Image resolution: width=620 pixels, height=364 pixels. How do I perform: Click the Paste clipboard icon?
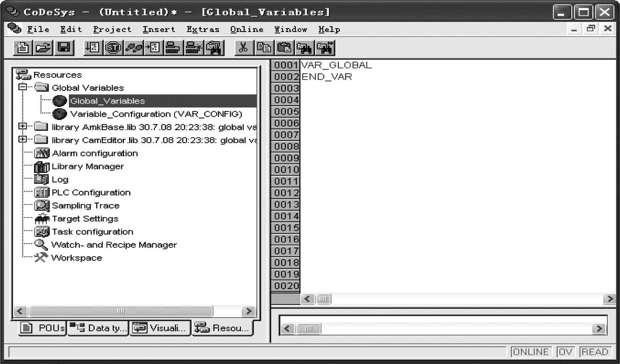coord(284,48)
